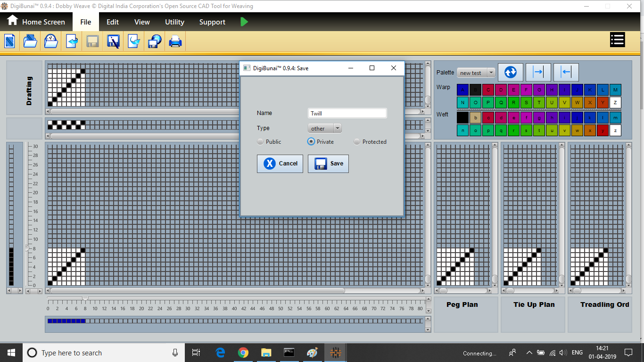Click the Save button in dialog
This screenshot has height=362, width=644.
click(328, 164)
